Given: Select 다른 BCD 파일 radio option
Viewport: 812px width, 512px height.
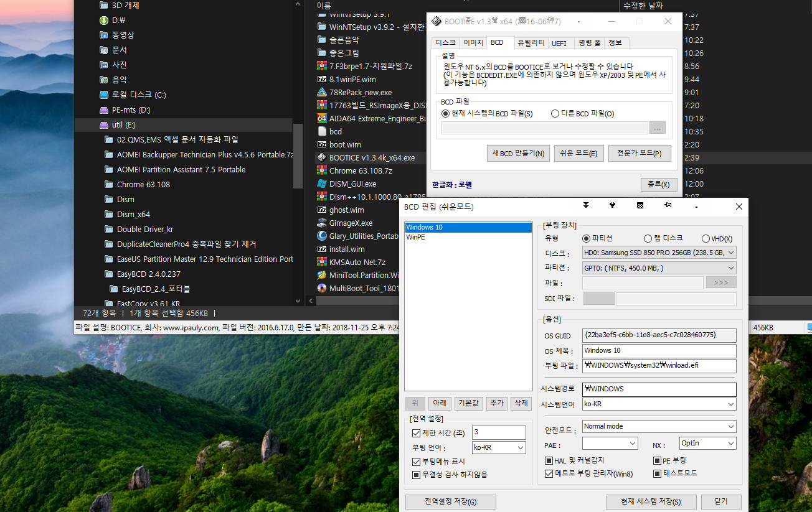Looking at the screenshot, I should tap(555, 113).
